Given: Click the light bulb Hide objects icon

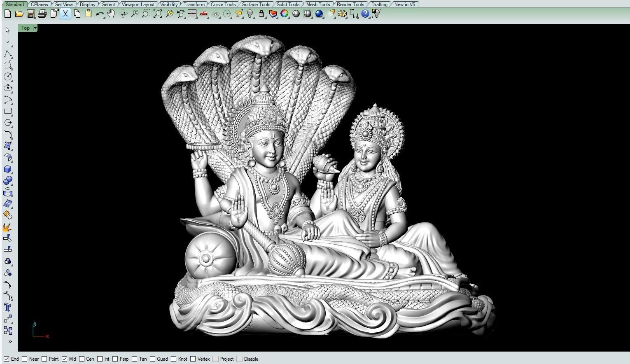Looking at the screenshot, I should (250, 14).
